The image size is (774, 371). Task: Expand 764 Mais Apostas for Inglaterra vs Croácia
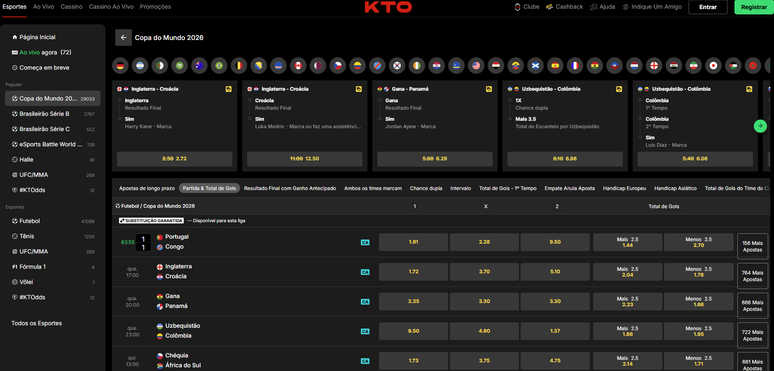[x=752, y=276]
